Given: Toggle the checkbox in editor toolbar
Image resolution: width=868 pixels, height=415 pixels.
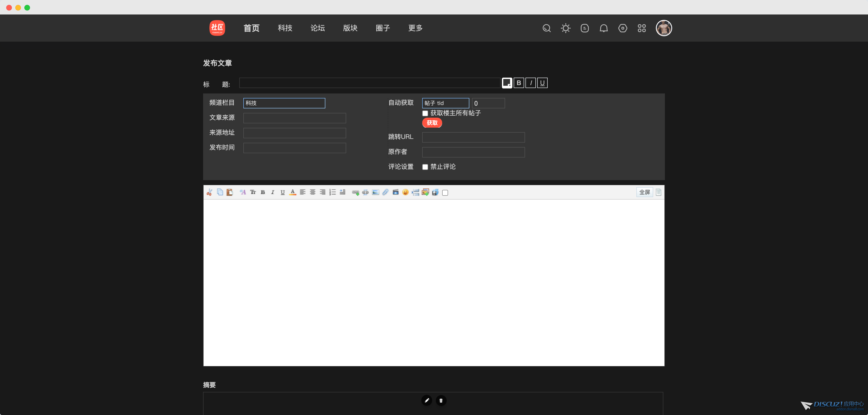Looking at the screenshot, I should pos(445,193).
